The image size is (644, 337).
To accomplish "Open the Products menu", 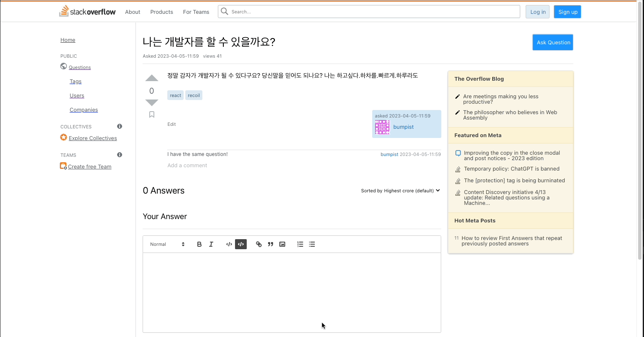I will point(161,12).
